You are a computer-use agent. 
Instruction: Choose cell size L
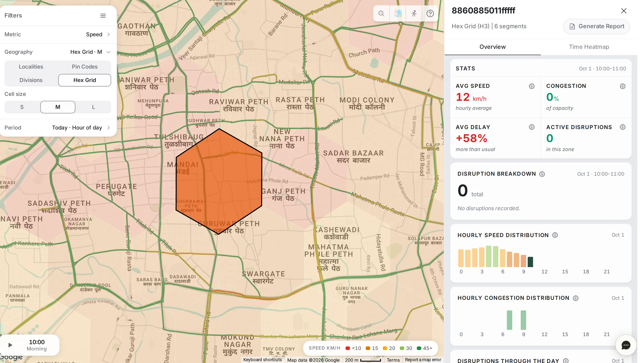pyautogui.click(x=93, y=107)
